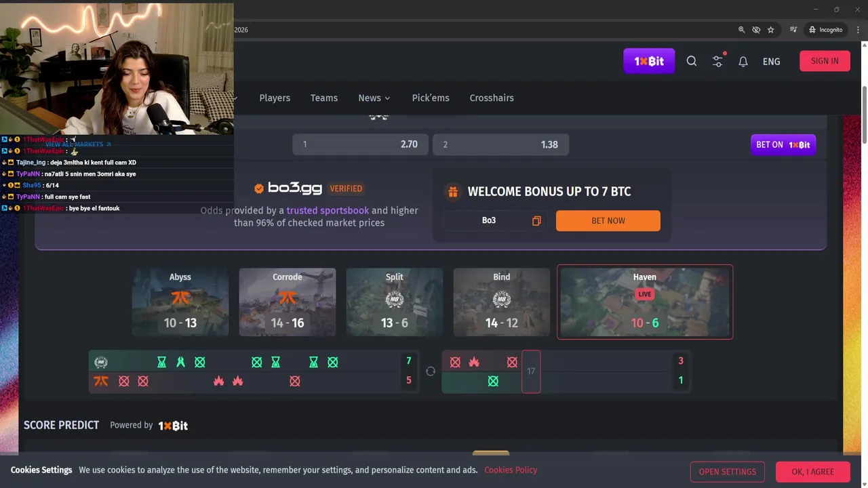
Task: Open site search with the magnifier icon
Action: tap(692, 61)
